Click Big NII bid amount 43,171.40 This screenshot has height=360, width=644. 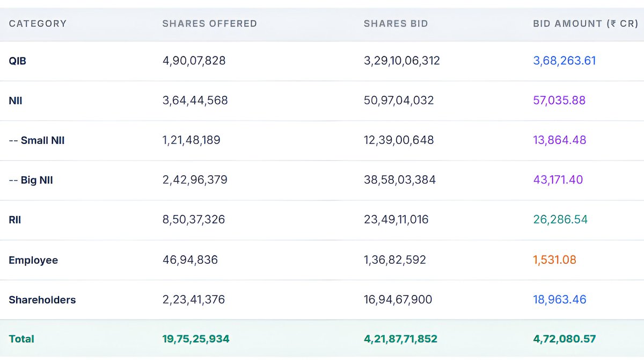[x=558, y=180]
